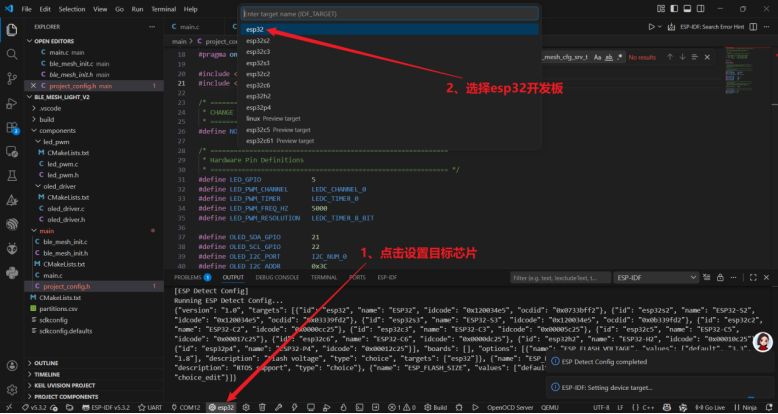Open the Manage gear in activity bar

(12, 390)
